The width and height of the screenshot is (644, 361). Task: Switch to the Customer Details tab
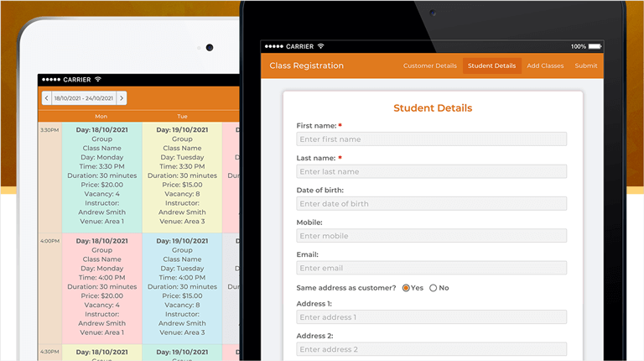tap(429, 65)
